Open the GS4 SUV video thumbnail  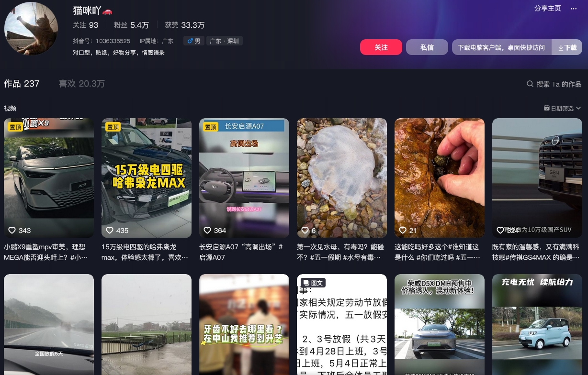[x=537, y=178]
